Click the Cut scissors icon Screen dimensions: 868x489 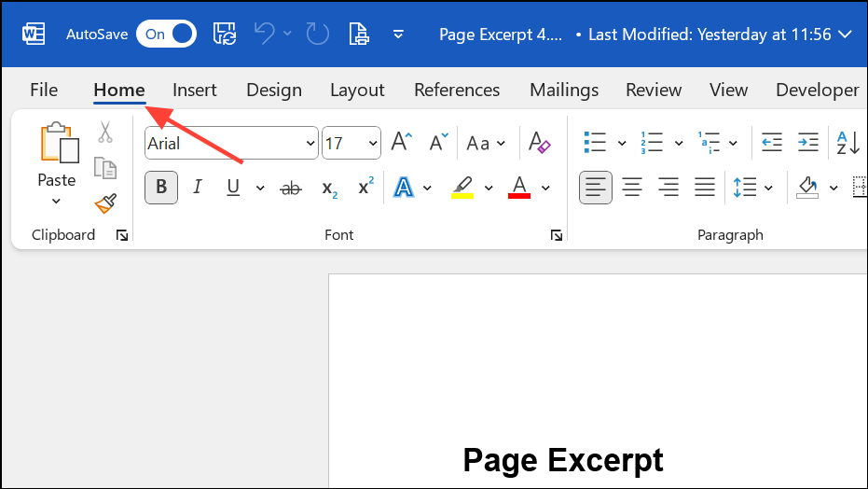coord(105,133)
